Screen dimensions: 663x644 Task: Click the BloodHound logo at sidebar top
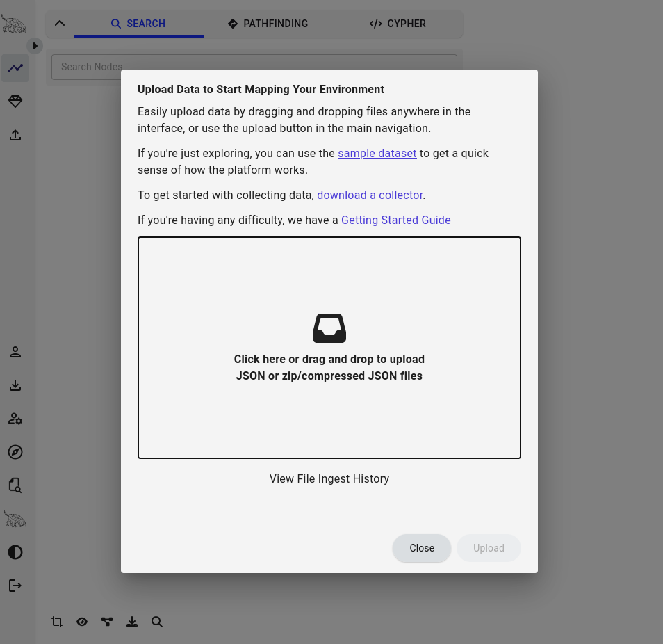coord(14,24)
